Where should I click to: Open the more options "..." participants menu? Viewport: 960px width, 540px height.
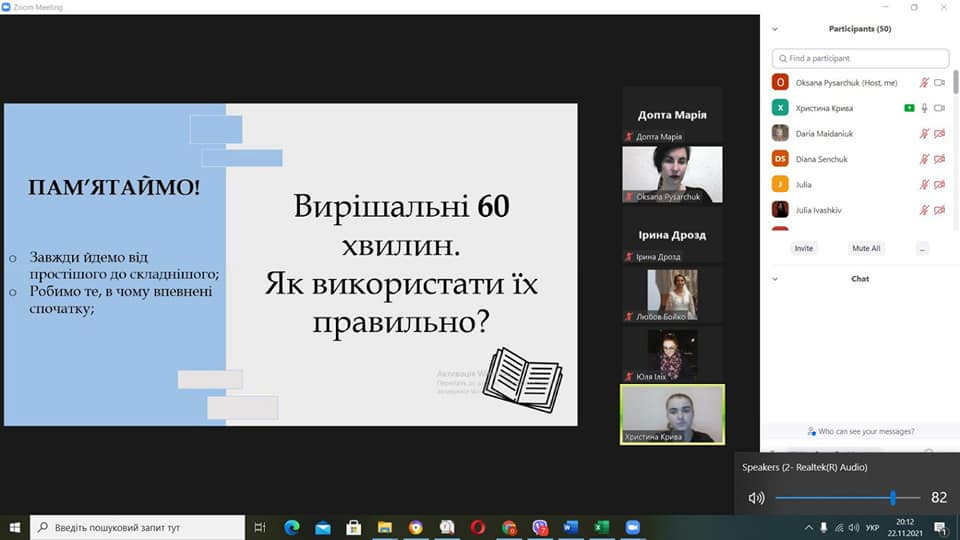[x=921, y=248]
